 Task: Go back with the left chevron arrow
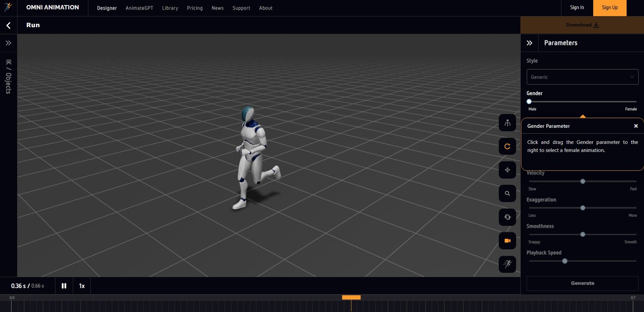point(8,25)
